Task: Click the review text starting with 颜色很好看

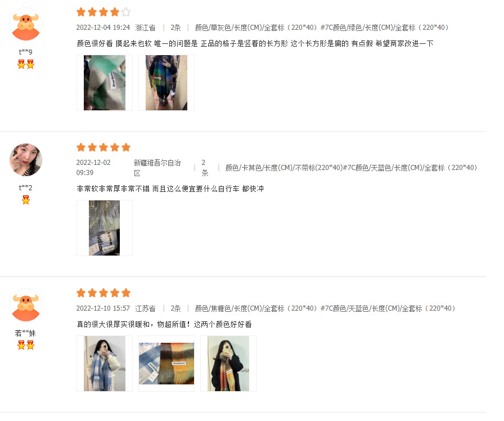Action: tap(255, 43)
